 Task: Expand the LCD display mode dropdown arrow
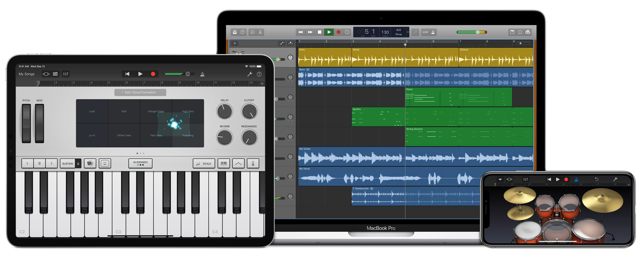(408, 32)
